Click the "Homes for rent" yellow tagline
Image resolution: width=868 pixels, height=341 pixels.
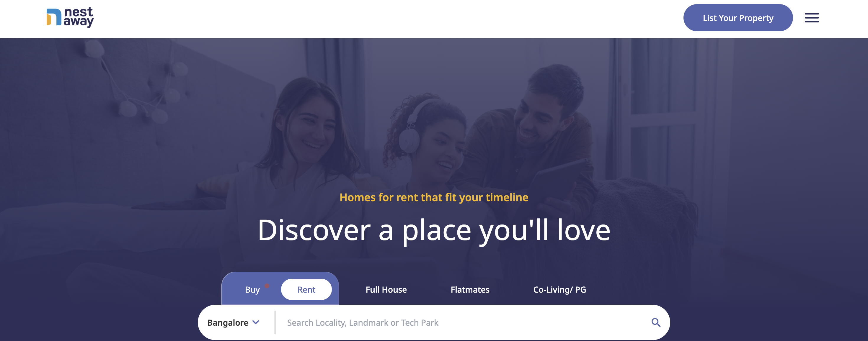[x=434, y=197]
